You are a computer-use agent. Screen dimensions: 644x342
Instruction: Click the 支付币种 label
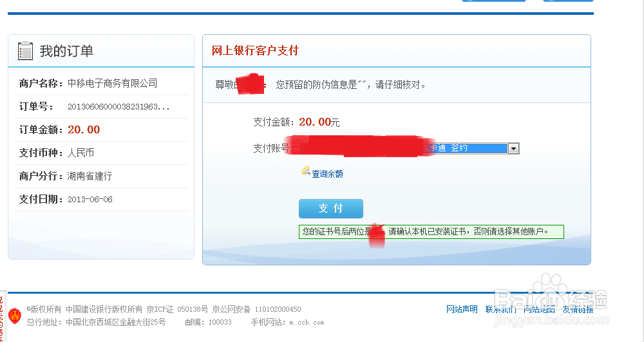click(41, 153)
